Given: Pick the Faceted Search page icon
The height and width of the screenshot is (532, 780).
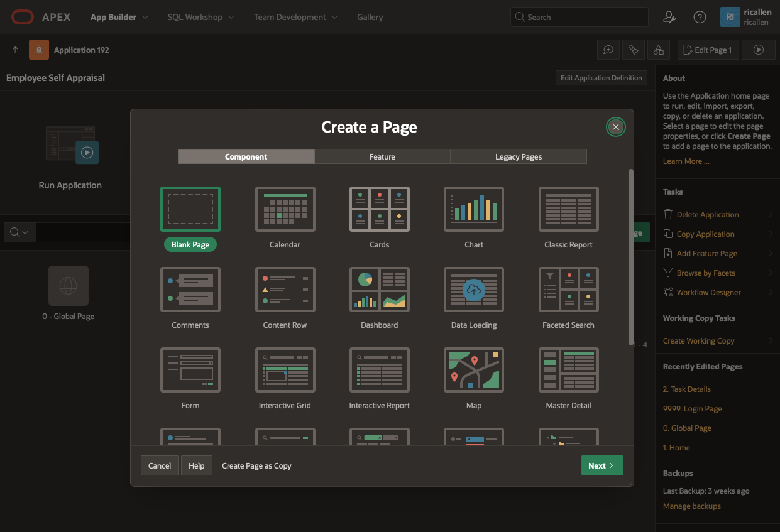Looking at the screenshot, I should tap(569, 290).
